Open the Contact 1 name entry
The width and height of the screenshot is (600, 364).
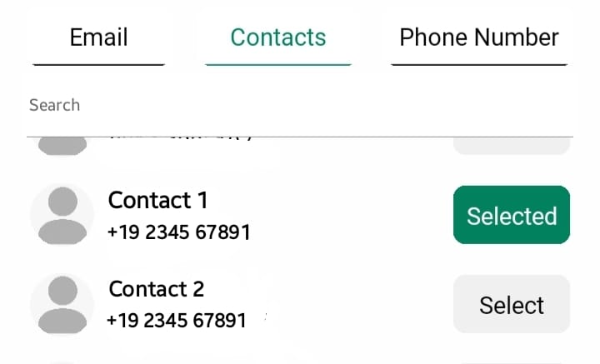click(158, 200)
